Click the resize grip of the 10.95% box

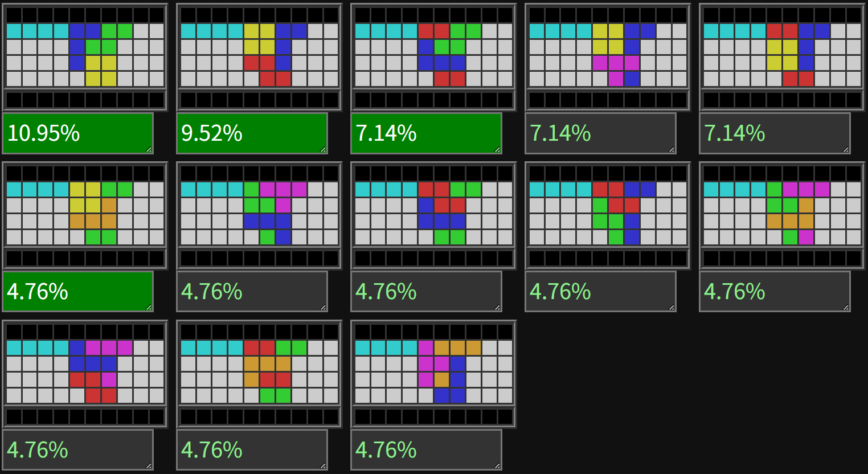pos(149,150)
